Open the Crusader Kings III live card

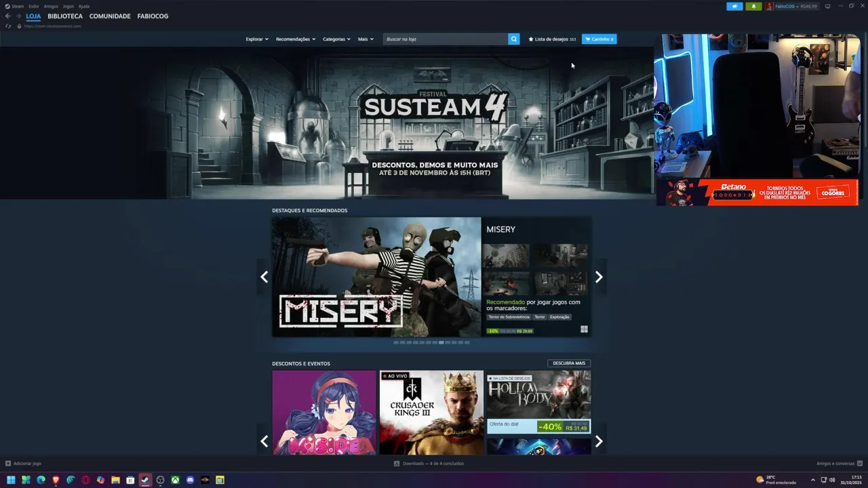point(431,412)
